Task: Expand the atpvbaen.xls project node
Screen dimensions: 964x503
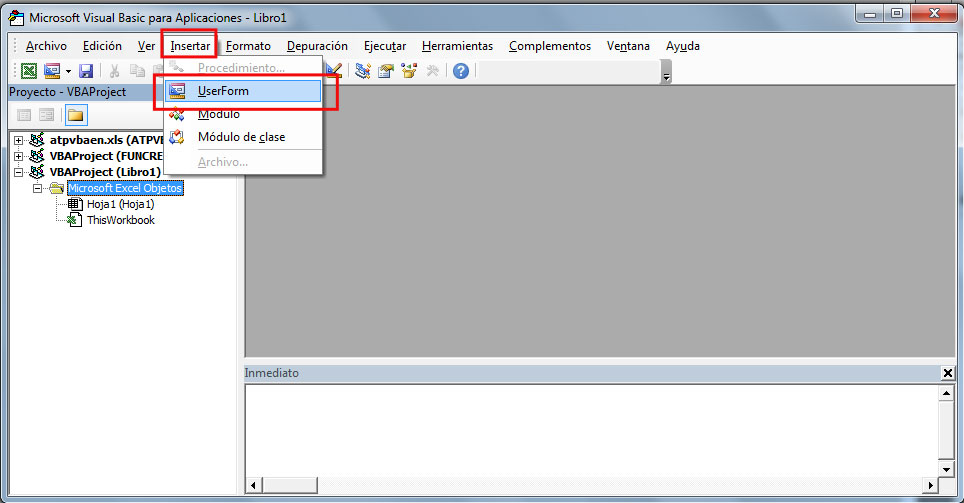Action: (x=18, y=140)
